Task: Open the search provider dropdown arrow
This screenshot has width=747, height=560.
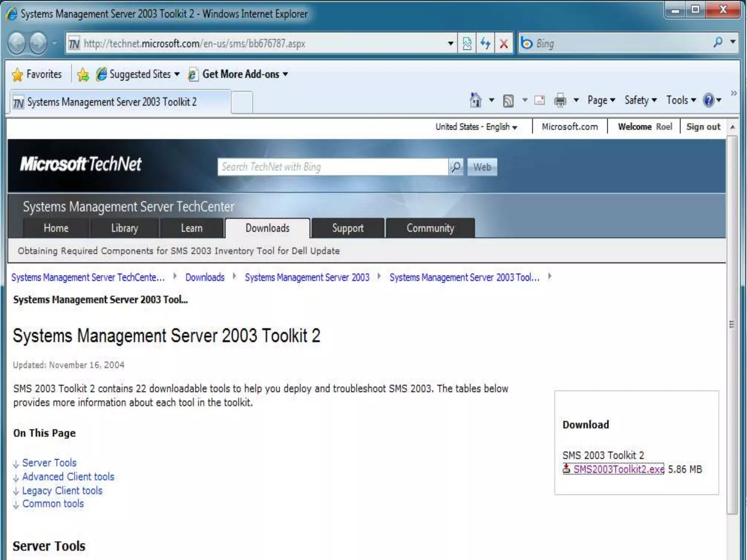Action: (732, 42)
